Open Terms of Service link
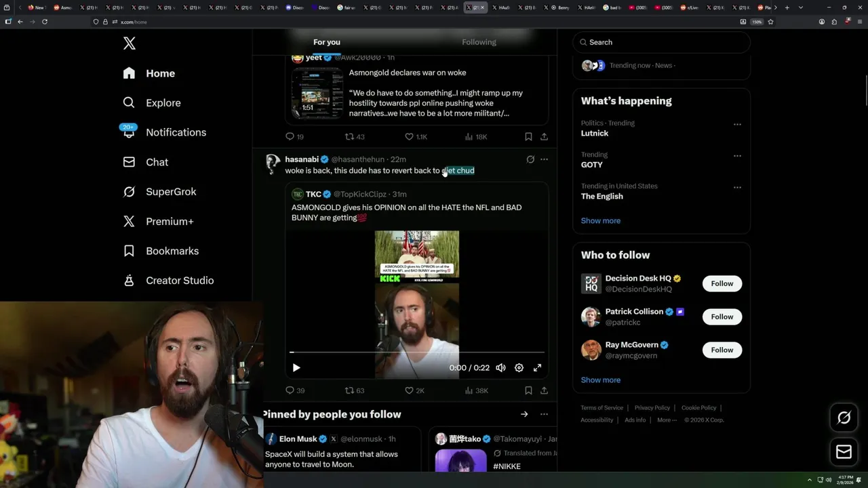868x488 pixels. [x=602, y=408]
